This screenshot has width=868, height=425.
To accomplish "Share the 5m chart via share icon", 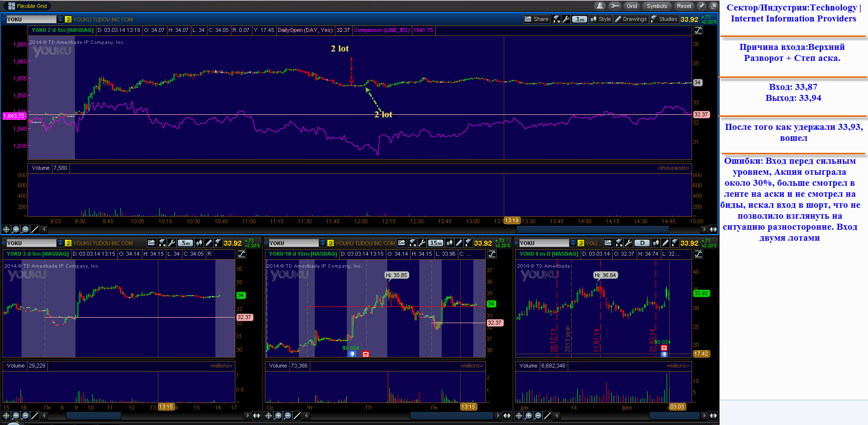I will tap(151, 243).
